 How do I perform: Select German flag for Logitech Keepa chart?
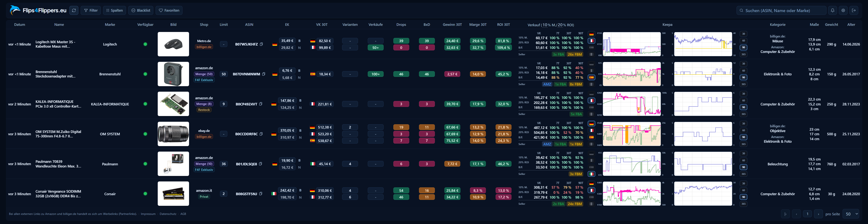(591, 34)
